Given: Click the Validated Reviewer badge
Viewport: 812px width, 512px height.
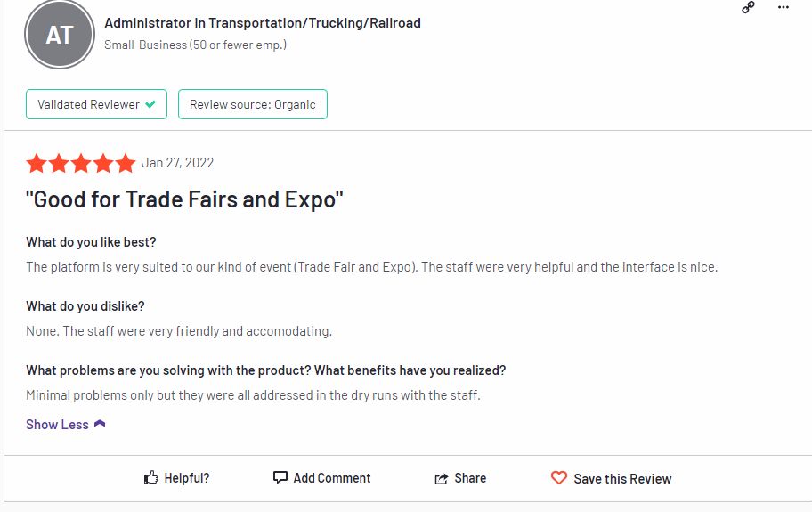Looking at the screenshot, I should click(96, 104).
